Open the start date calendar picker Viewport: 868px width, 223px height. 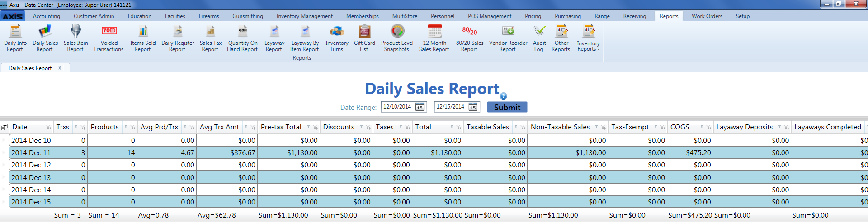(x=420, y=107)
